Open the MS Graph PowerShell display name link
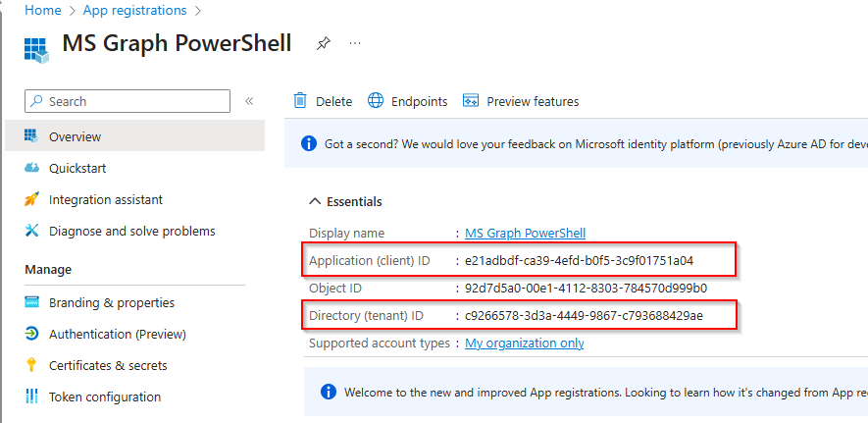The image size is (868, 423). [525, 233]
